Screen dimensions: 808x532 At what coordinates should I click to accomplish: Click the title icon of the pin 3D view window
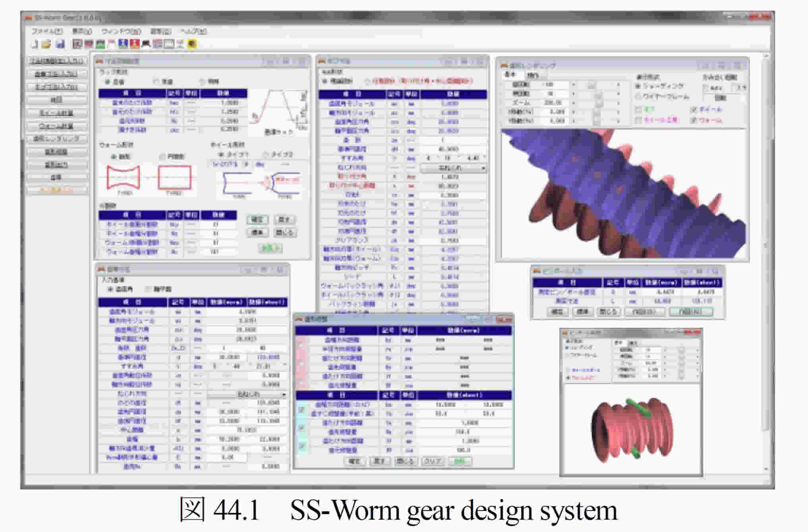[x=564, y=333]
